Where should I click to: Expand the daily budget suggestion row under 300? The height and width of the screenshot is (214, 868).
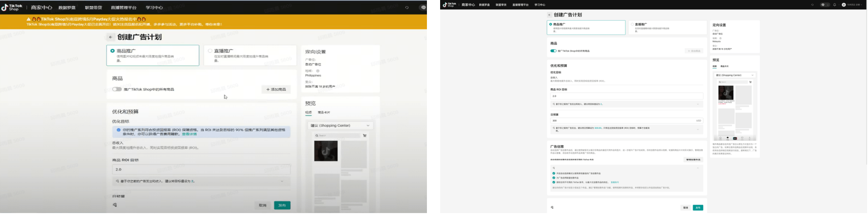pyautogui.click(x=698, y=128)
